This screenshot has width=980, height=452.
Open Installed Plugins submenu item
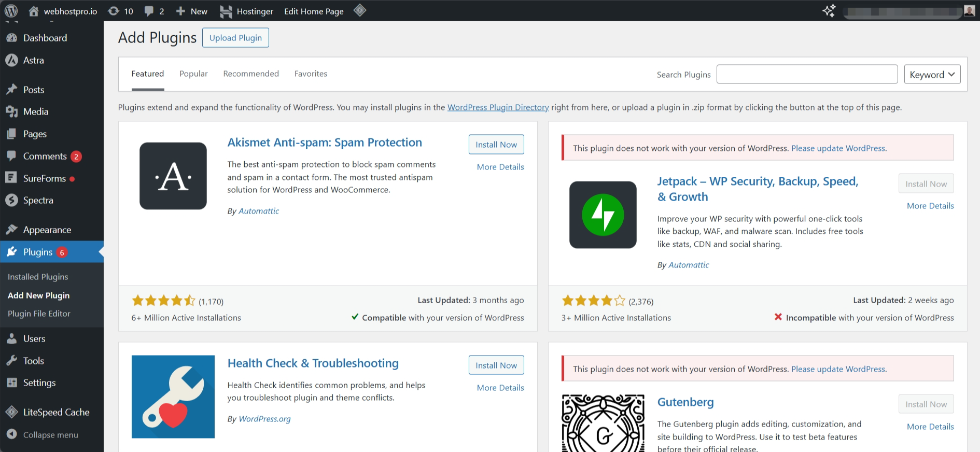(38, 277)
